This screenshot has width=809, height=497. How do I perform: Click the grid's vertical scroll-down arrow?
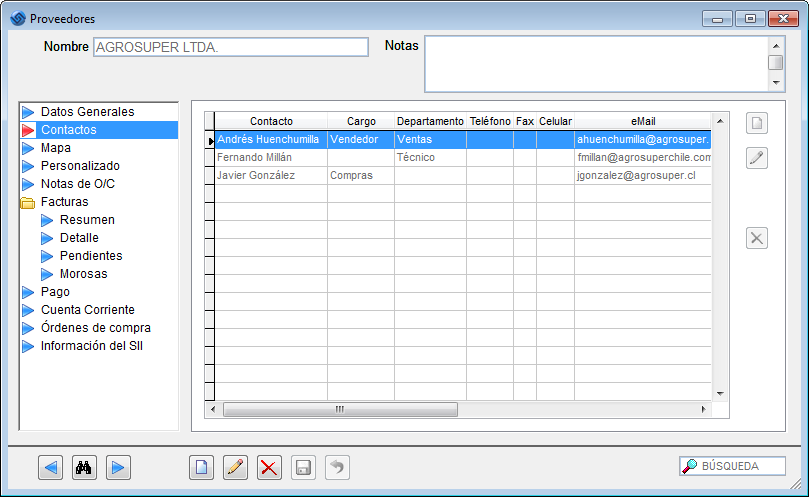coord(720,394)
